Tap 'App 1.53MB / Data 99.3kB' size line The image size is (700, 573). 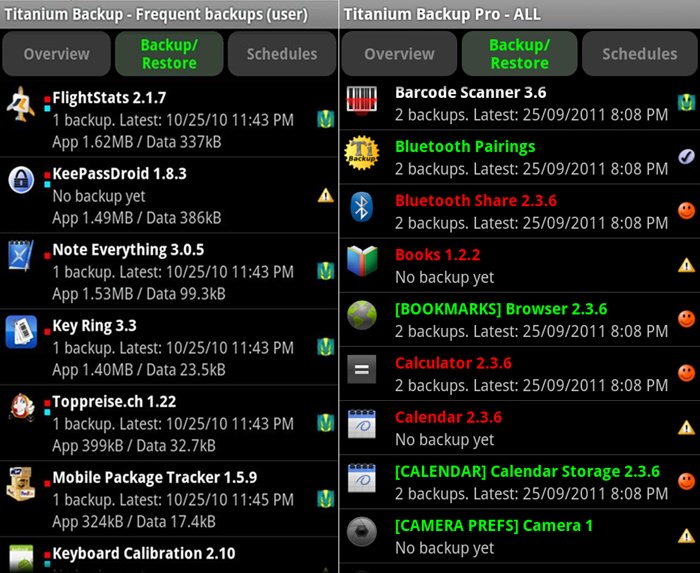[x=139, y=294]
